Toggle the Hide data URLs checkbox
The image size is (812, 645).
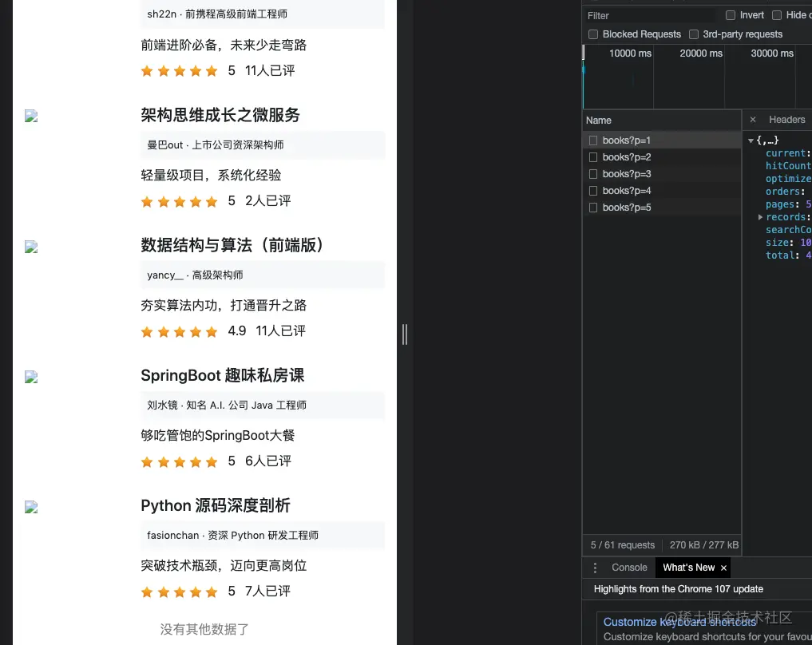[777, 15]
